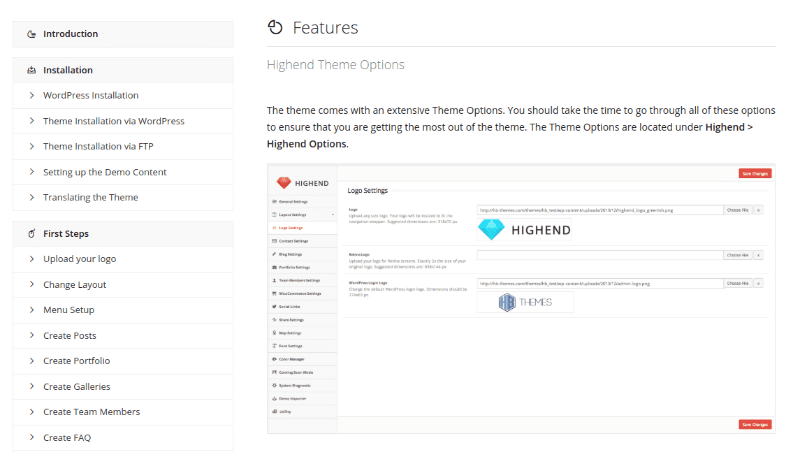Image resolution: width=800 pixels, height=453 pixels.
Task: Click Choose File for the Logo field
Action: click(738, 210)
